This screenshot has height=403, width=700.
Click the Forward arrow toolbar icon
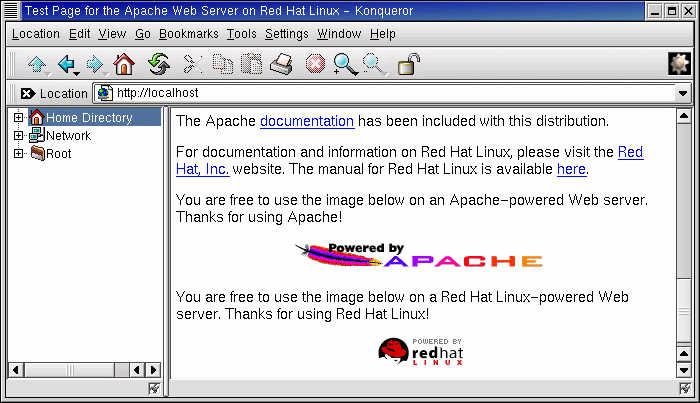pos(94,64)
